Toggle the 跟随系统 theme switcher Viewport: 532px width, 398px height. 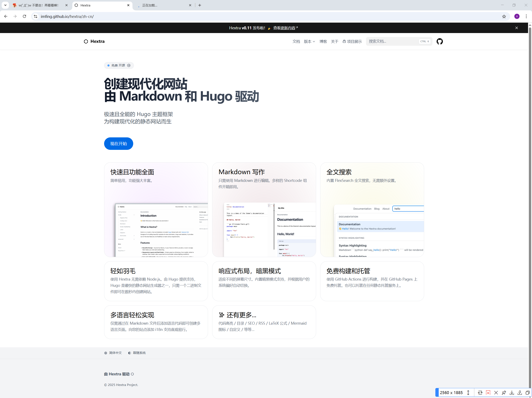[x=137, y=353]
